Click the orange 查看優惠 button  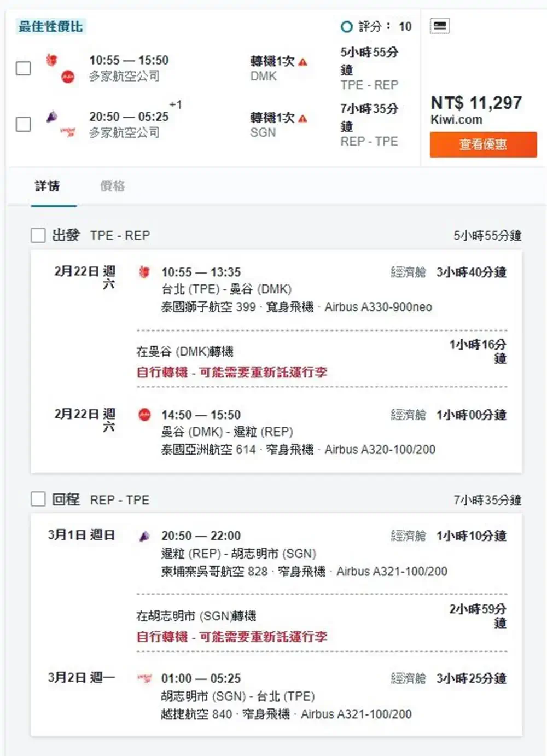[x=485, y=145]
